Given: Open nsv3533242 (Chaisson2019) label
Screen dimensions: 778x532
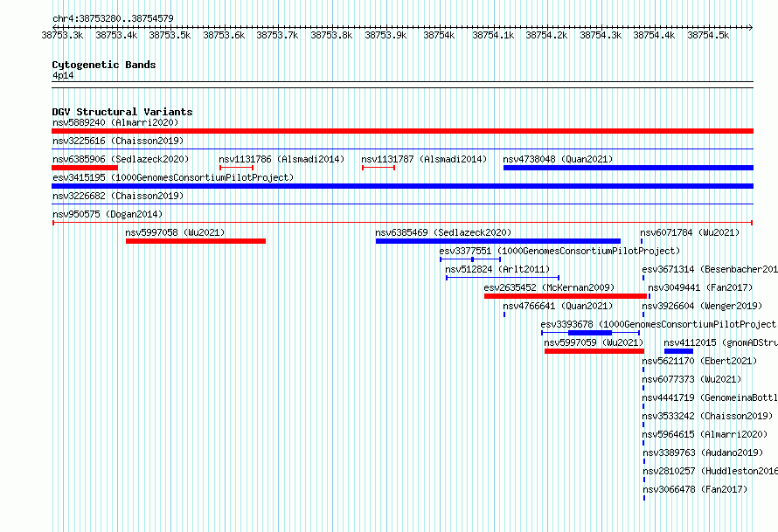Looking at the screenshot, I should pos(707,416).
